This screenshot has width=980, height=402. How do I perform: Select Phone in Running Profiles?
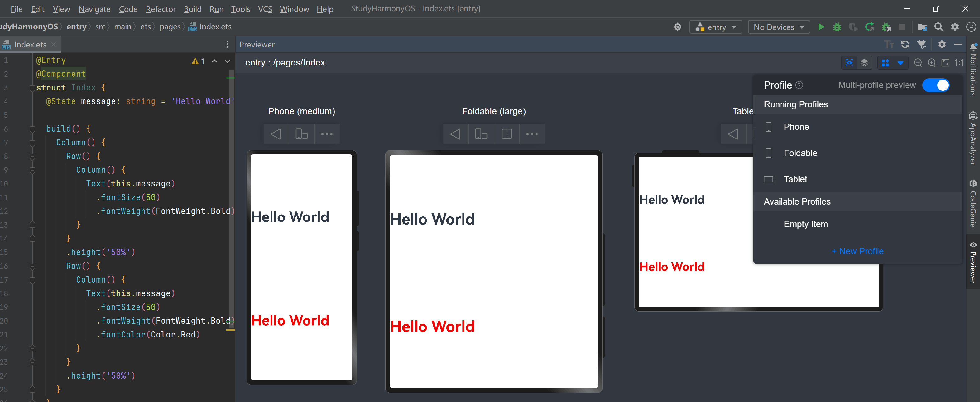click(857, 127)
